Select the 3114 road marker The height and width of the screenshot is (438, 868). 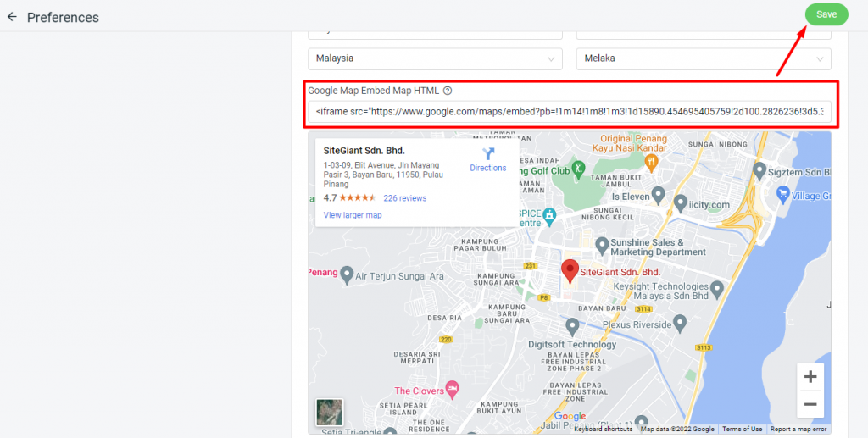coord(643,309)
